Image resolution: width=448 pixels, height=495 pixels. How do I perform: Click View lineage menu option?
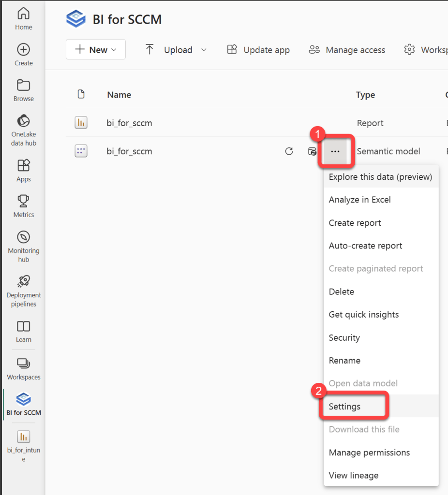(x=353, y=475)
